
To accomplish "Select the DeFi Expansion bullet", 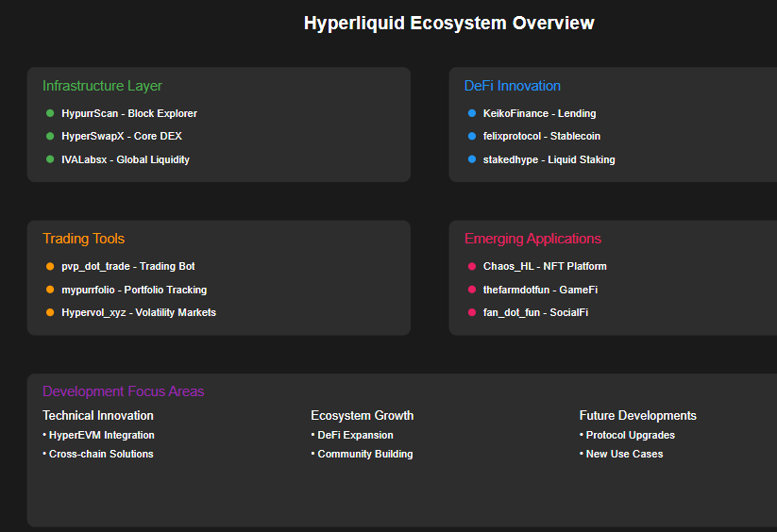I will coord(352,435).
